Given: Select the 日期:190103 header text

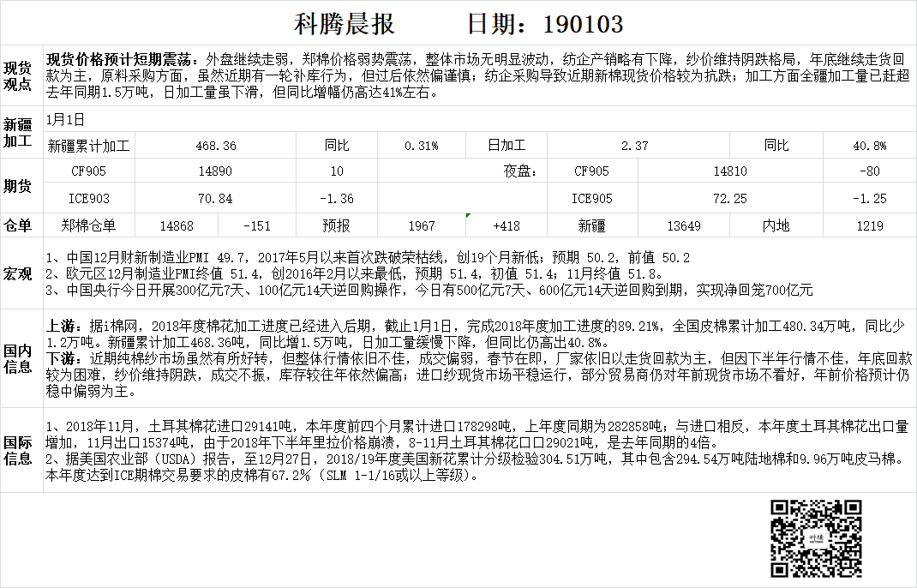Looking at the screenshot, I should (x=544, y=23).
